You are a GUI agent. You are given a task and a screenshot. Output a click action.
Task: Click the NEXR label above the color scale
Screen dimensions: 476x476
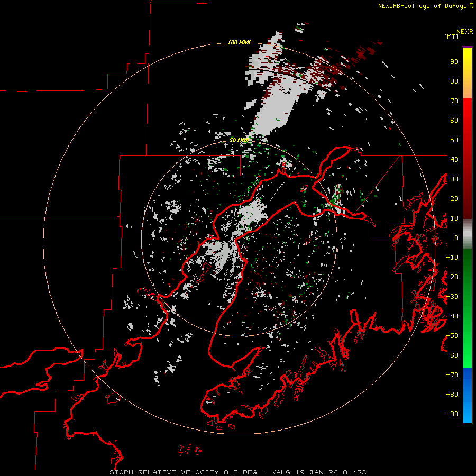tap(465, 32)
